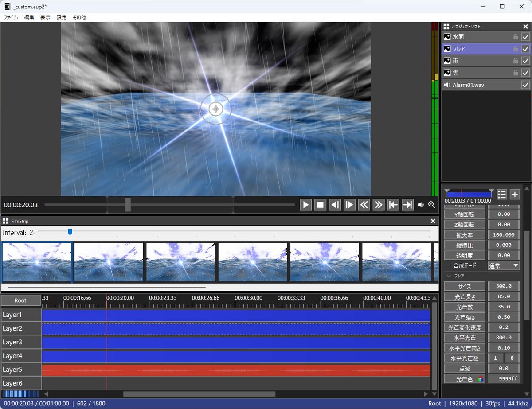532x409 pixels.
Task: Click the Layer2 dashed object in the timeline
Action: coord(236,329)
